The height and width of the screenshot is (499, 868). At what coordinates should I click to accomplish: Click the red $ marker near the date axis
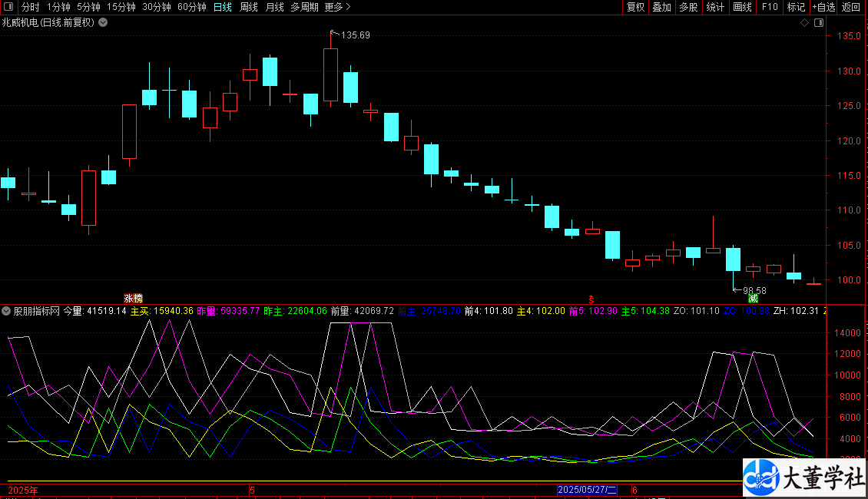point(591,298)
